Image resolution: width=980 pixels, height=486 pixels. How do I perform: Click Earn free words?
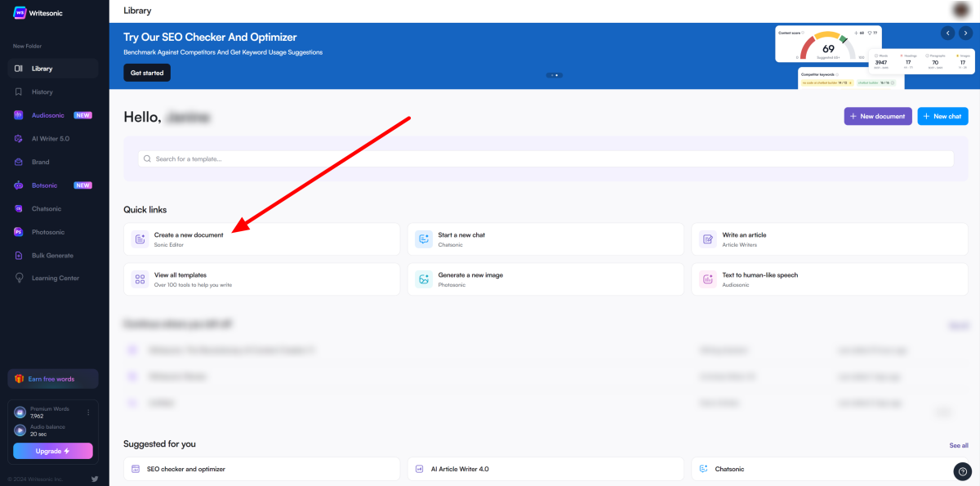pyautogui.click(x=53, y=379)
